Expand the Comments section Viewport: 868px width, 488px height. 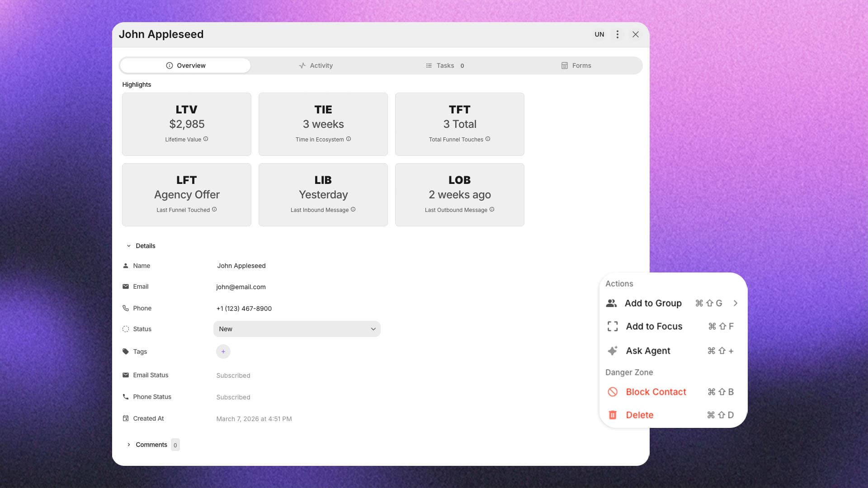pos(151,445)
